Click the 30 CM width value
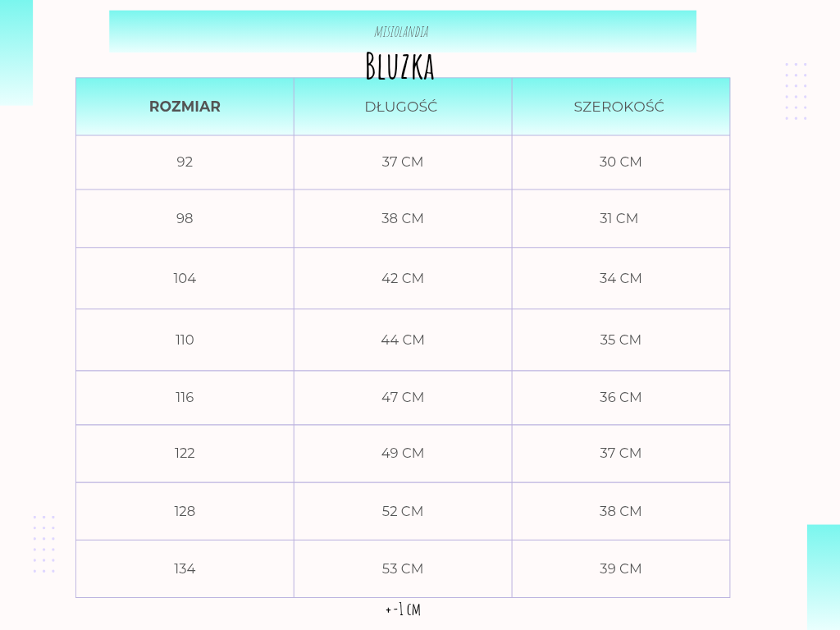Image resolution: width=840 pixels, height=630 pixels. tap(621, 162)
